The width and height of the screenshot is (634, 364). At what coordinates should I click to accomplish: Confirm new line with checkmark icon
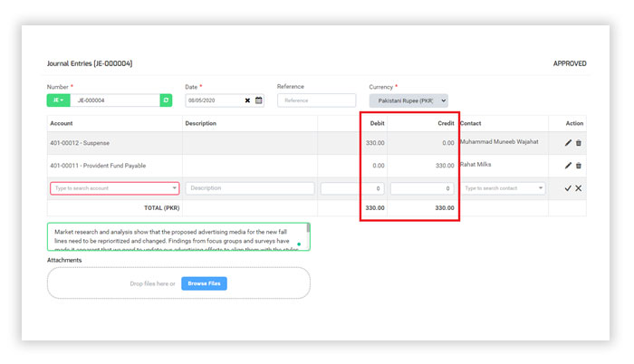pos(568,188)
